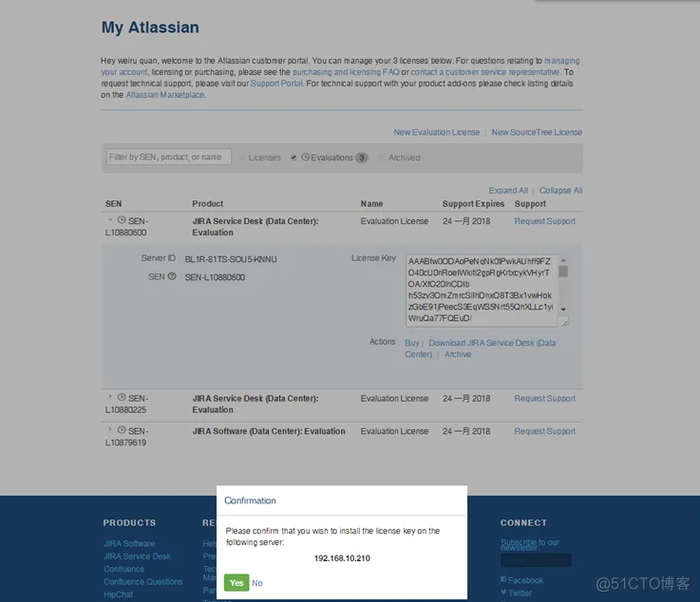The image size is (700, 602).
Task: Select Server ID value BL1R-81TS-SOU5-KNNU
Action: tap(231, 259)
